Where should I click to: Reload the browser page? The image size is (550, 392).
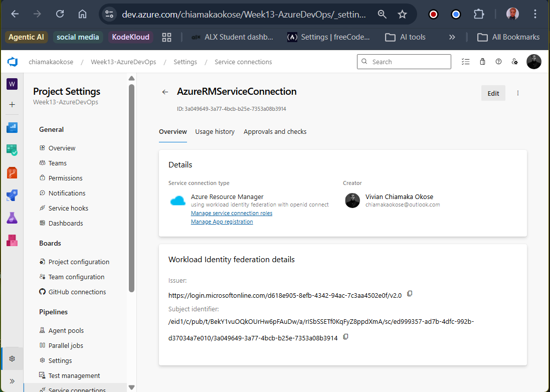60,14
